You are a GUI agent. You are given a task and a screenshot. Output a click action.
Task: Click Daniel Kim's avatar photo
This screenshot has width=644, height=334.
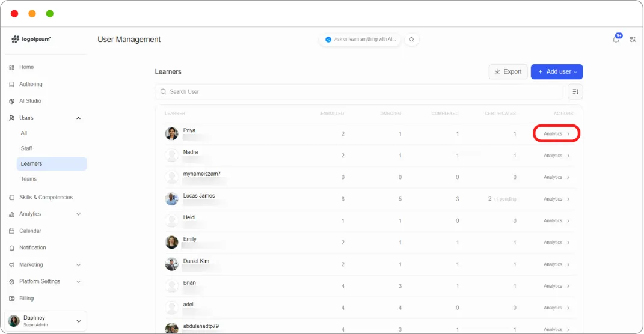(x=172, y=264)
